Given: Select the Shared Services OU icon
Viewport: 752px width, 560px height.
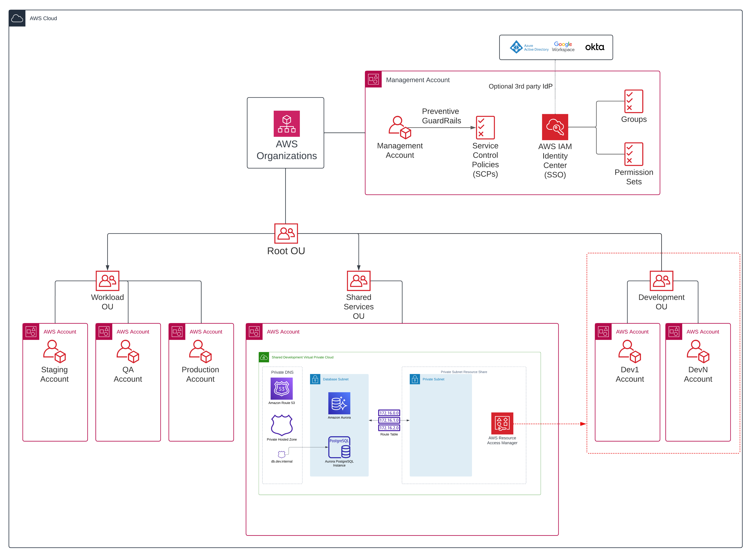Looking at the screenshot, I should 358,281.
